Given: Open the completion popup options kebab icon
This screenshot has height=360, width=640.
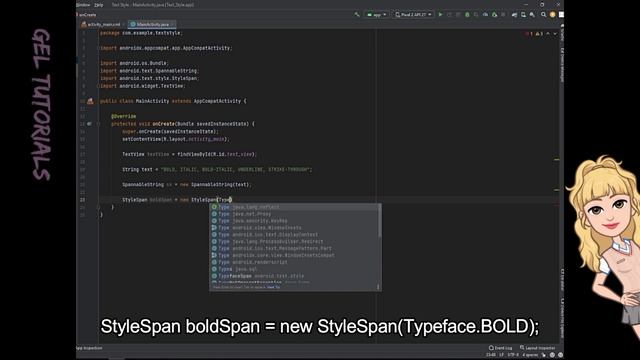Looking at the screenshot, I should tap(378, 287).
